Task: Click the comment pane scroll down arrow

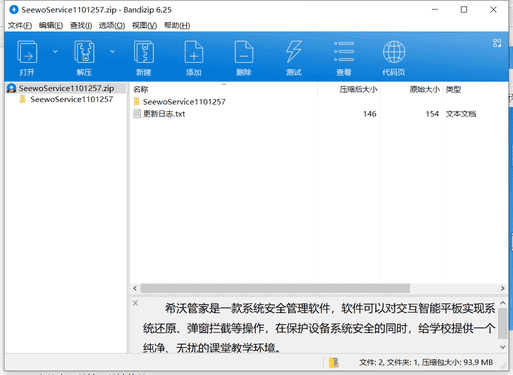Action: pyautogui.click(x=502, y=347)
